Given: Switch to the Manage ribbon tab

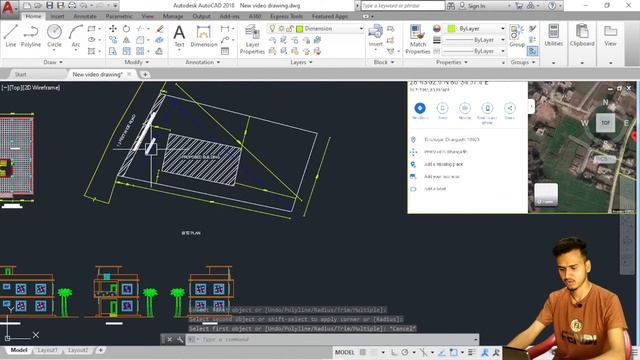Looking at the screenshot, I should (x=173, y=16).
